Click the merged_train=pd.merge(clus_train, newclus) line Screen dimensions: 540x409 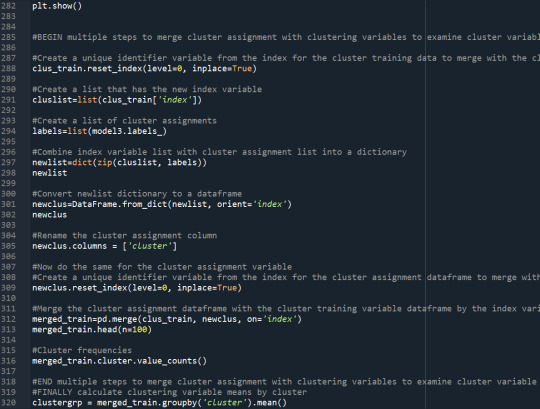(167, 319)
